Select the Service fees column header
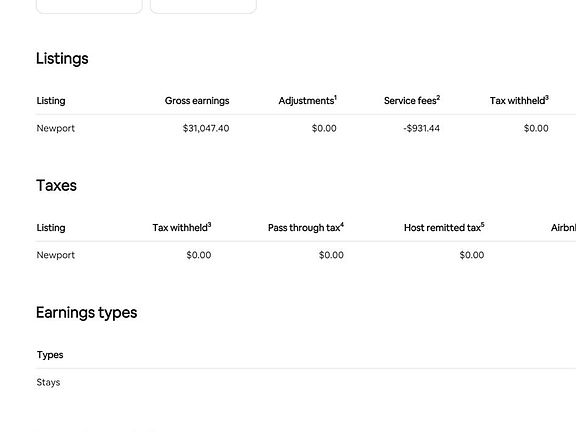The width and height of the screenshot is (576, 432). coord(412,100)
